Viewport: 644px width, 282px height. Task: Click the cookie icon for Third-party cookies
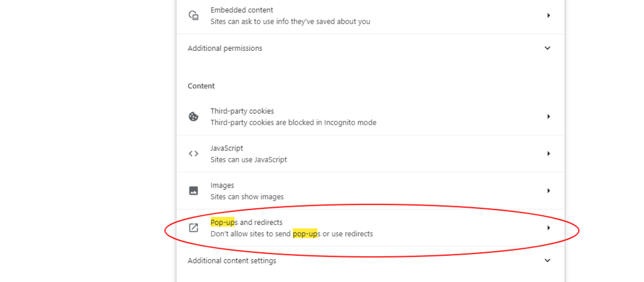coord(194,117)
